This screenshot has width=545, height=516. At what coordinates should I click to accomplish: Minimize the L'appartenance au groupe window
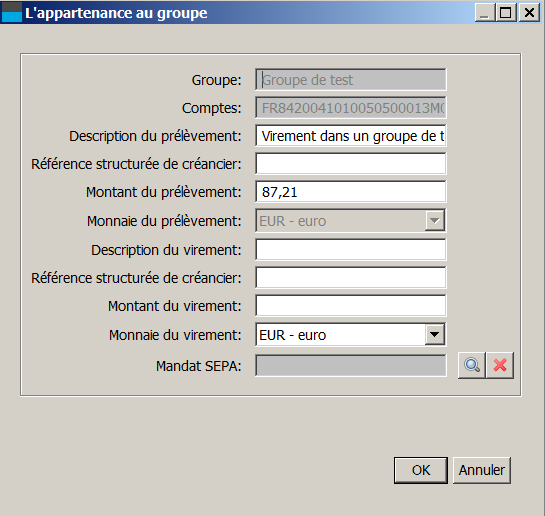[x=485, y=13]
